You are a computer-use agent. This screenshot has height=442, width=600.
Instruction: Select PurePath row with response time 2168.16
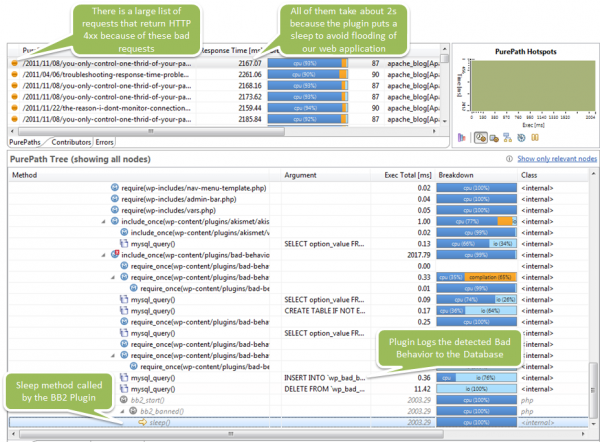click(x=225, y=85)
